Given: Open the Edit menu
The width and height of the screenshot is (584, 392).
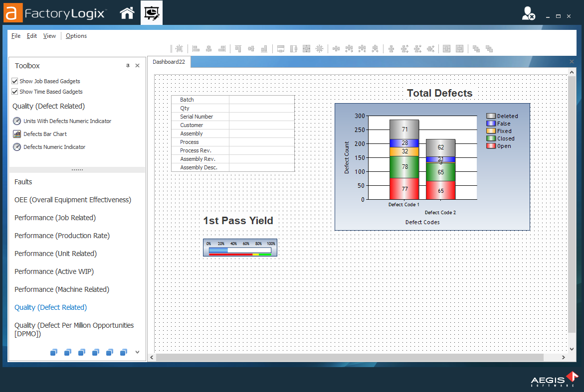Looking at the screenshot, I should point(31,35).
